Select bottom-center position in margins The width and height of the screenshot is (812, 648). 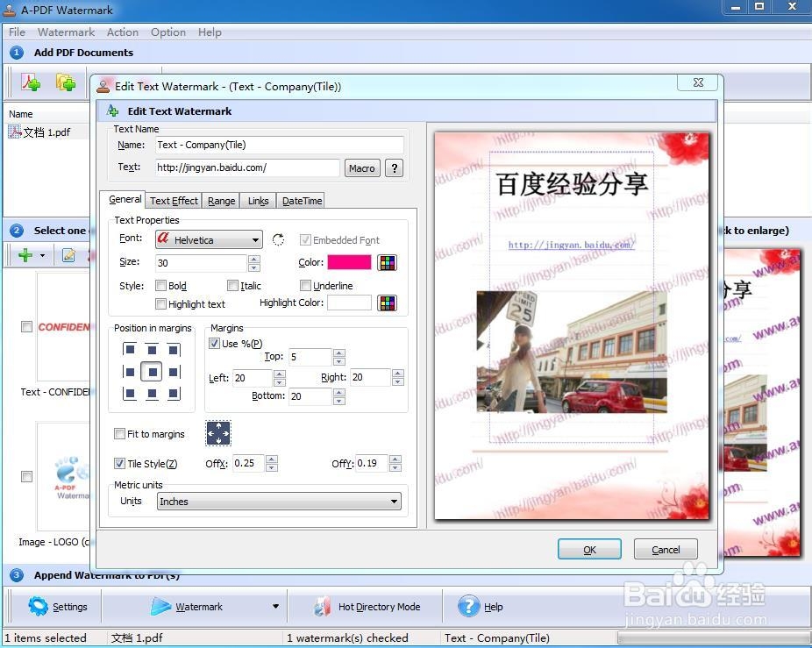pos(152,394)
